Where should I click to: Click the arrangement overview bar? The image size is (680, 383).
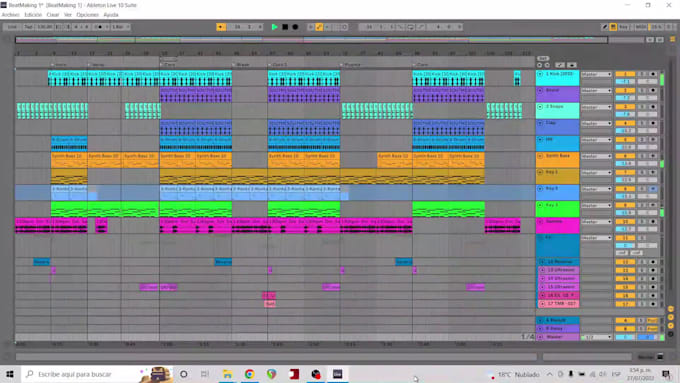pos(311,40)
